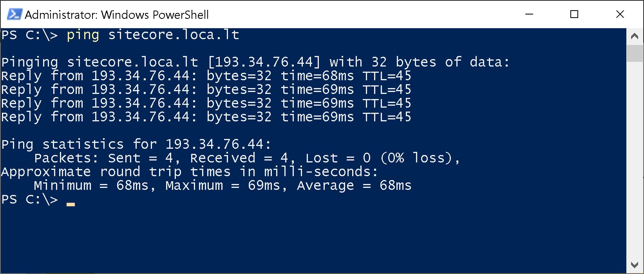Click the last 'PS C:\>' prompt
The width and height of the screenshot is (644, 274).
pyautogui.click(x=29, y=199)
